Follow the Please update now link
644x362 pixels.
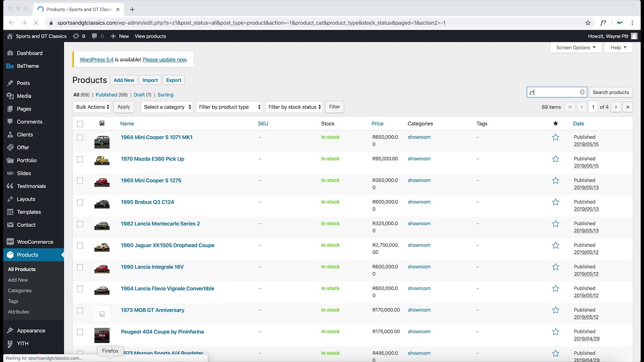click(x=165, y=59)
